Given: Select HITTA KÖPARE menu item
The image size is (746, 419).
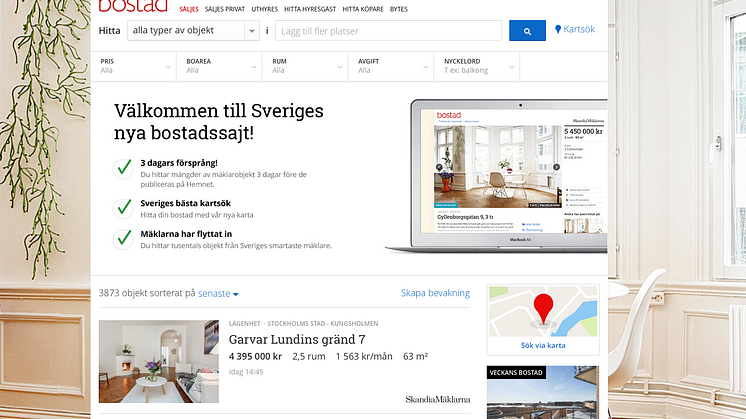Looking at the screenshot, I should 363,9.
